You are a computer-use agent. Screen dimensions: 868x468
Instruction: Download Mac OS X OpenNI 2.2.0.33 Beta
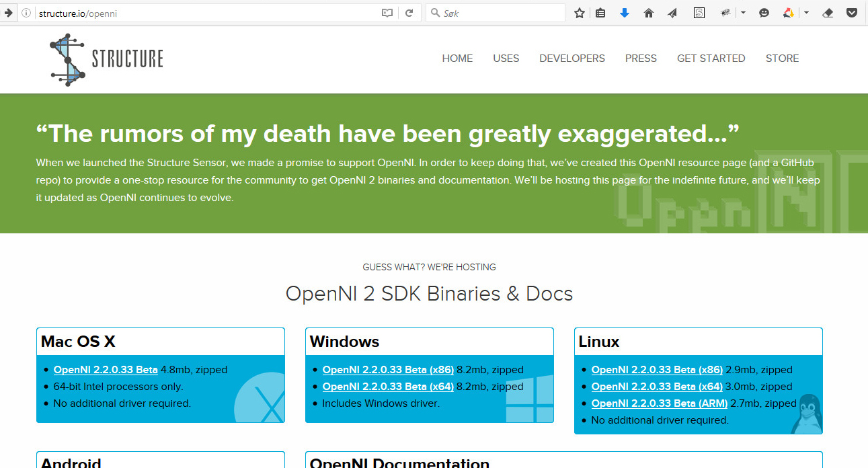[x=106, y=370]
